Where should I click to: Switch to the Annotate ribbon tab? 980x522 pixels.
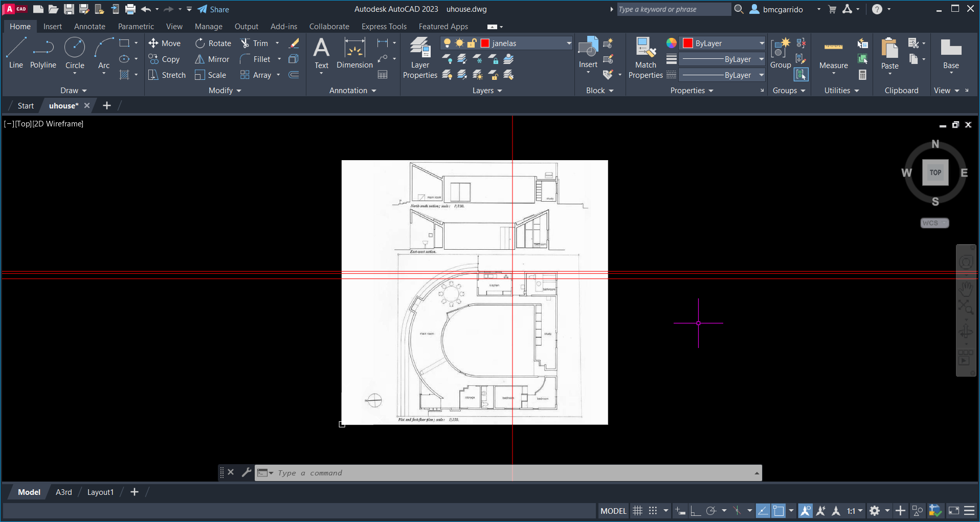point(90,27)
